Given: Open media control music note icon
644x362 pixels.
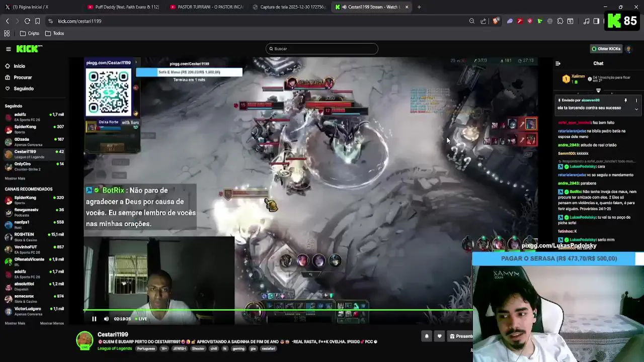Looking at the screenshot, I should (587, 21).
